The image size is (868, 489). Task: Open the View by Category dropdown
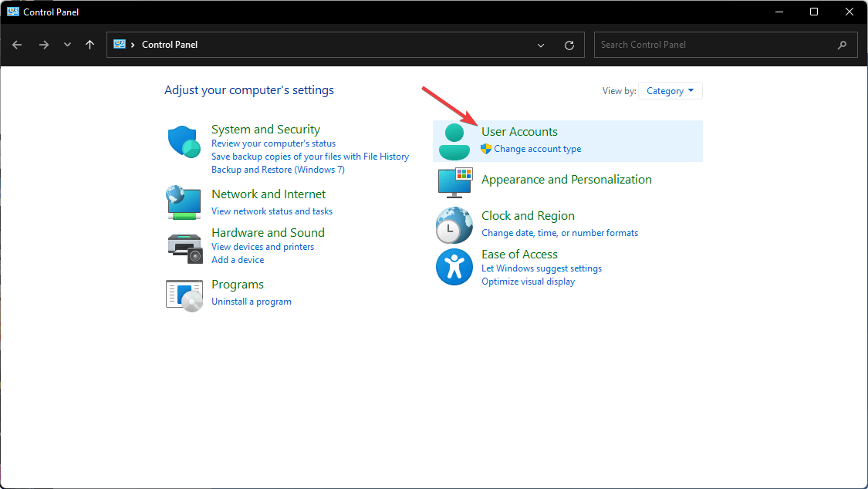point(670,91)
